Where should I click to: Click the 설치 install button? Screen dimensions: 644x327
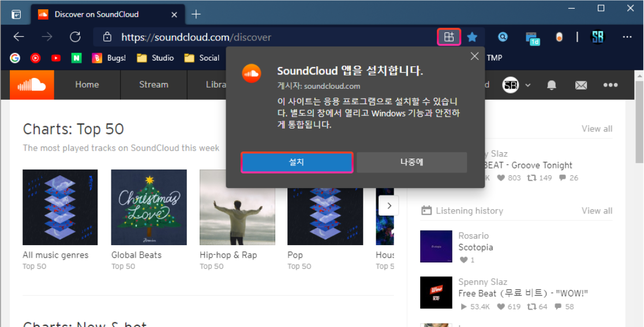click(x=297, y=162)
